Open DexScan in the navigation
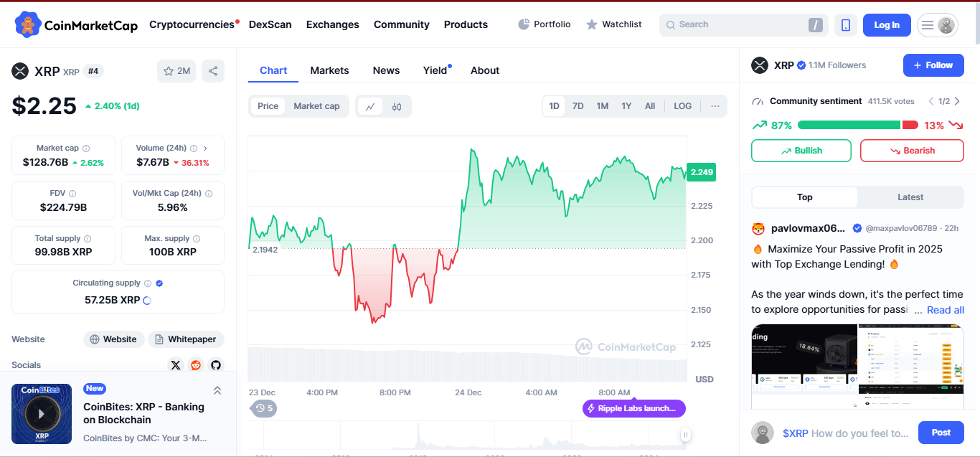This screenshot has width=980, height=457. (270, 24)
